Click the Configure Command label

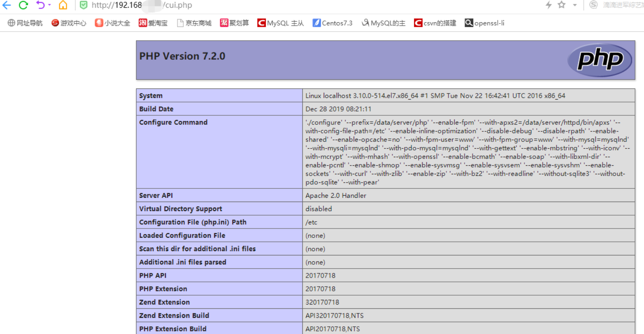pos(173,122)
